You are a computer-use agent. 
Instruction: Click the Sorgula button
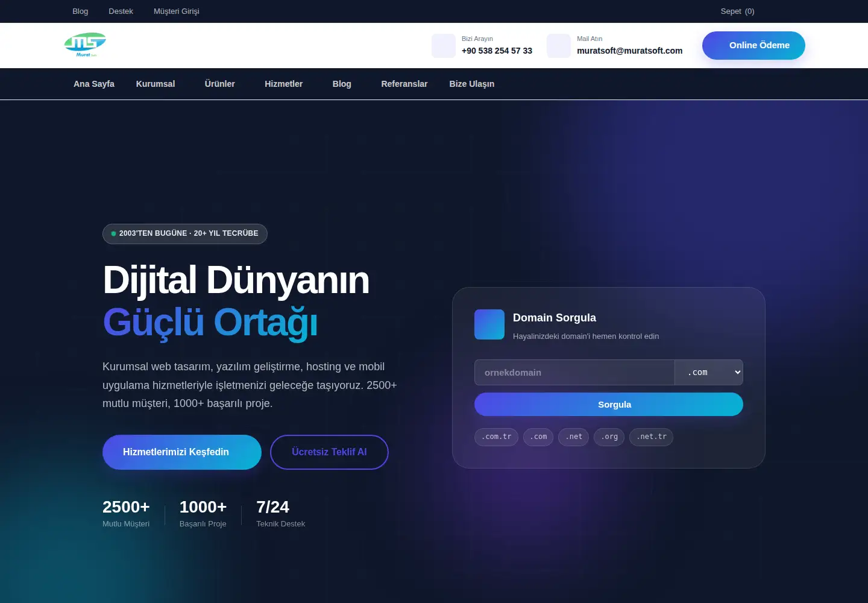[x=609, y=405]
